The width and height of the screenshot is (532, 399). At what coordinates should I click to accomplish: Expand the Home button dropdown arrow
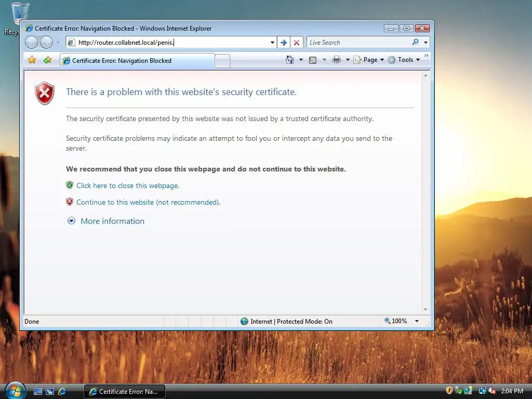pos(301,60)
